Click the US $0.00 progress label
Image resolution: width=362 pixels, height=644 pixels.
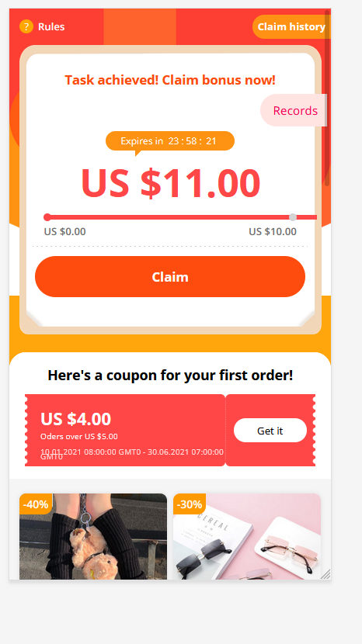click(x=65, y=232)
